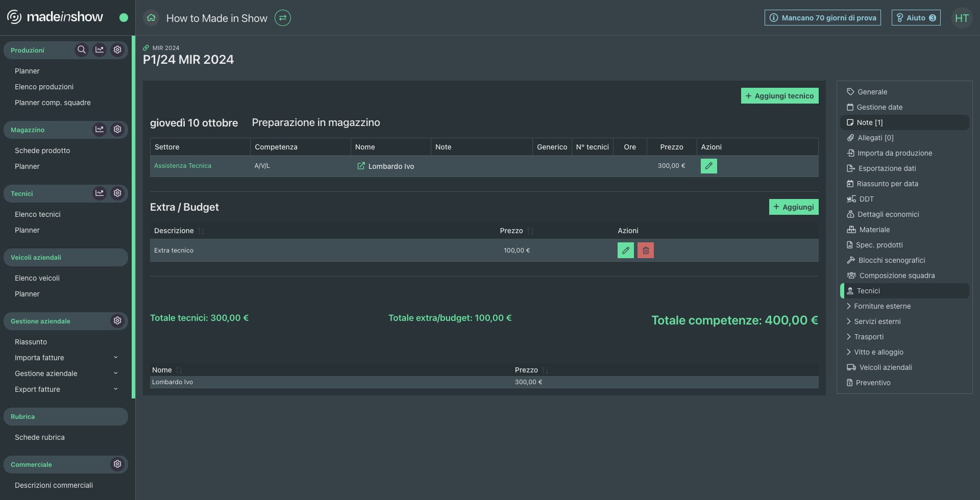Image resolution: width=980 pixels, height=500 pixels.
Task: Open Composizione squadra
Action: click(x=904, y=276)
